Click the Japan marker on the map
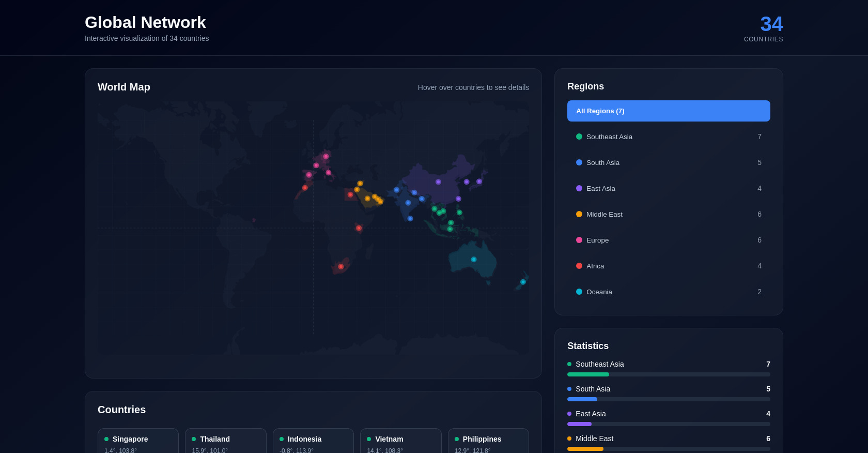The width and height of the screenshot is (868, 453). coord(479,182)
